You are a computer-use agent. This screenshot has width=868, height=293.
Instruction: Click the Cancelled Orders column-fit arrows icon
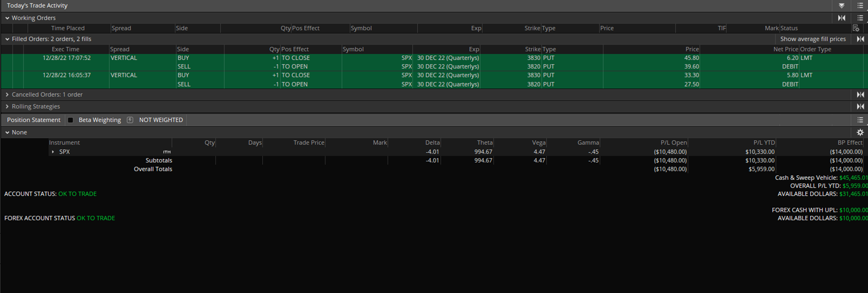[860, 94]
